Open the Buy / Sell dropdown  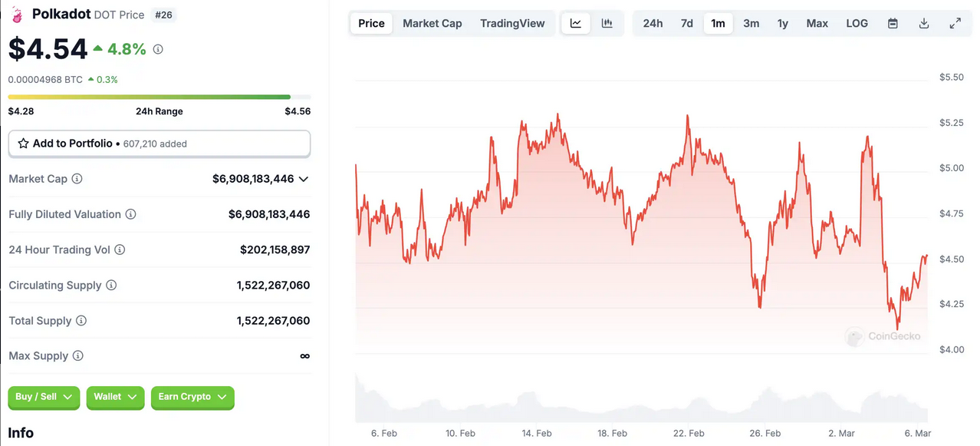pyautogui.click(x=44, y=397)
